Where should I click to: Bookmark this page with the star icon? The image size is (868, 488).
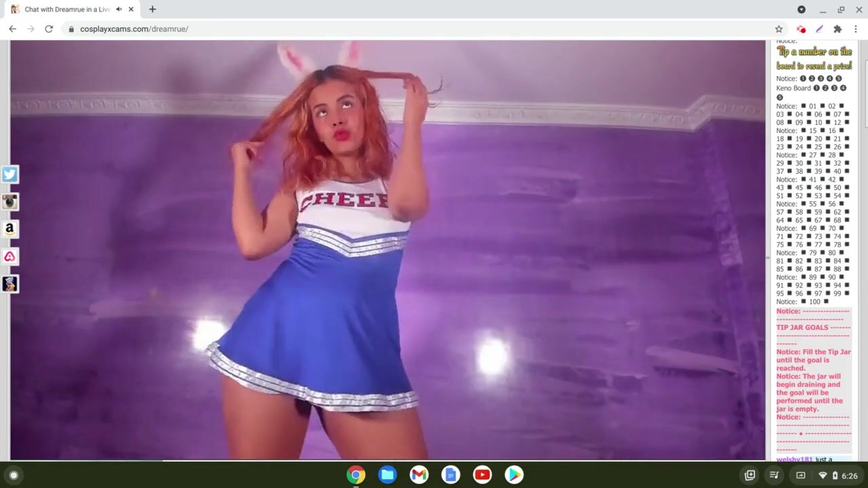tap(778, 29)
